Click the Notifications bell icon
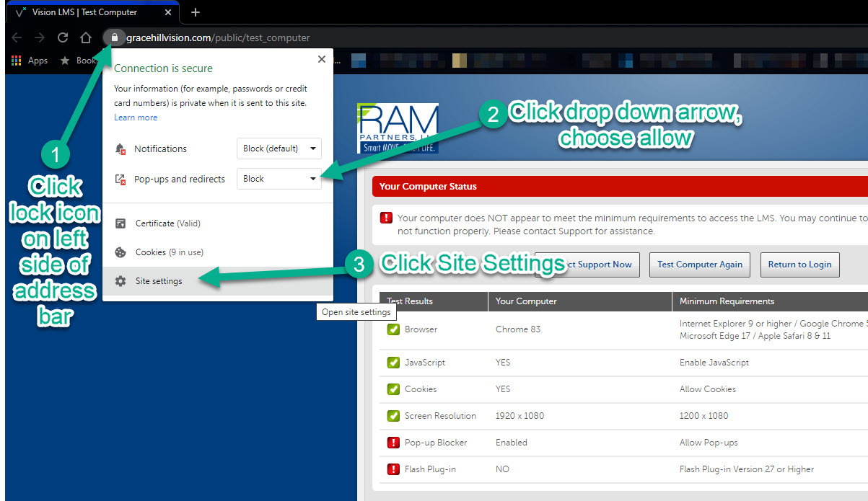This screenshot has height=501, width=868. click(x=120, y=148)
